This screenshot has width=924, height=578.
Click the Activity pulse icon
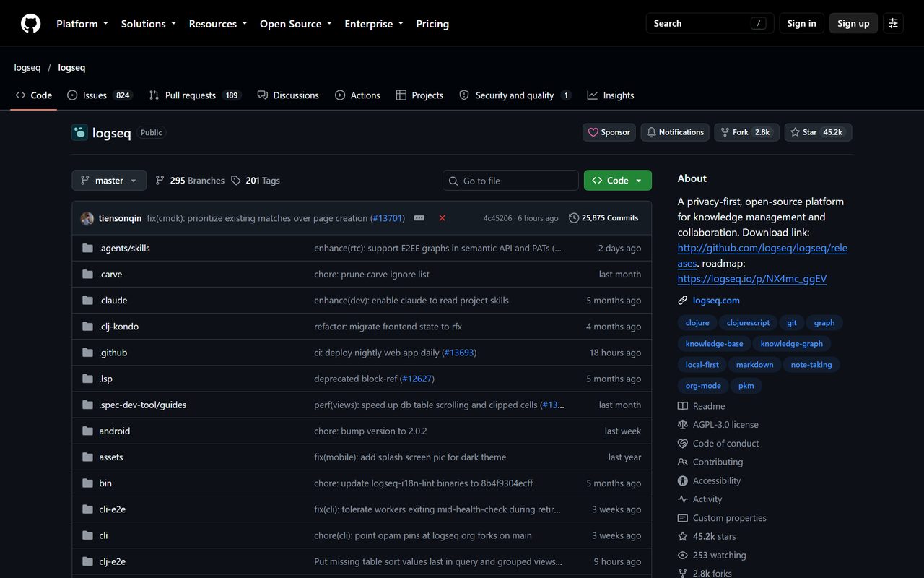[x=682, y=499]
